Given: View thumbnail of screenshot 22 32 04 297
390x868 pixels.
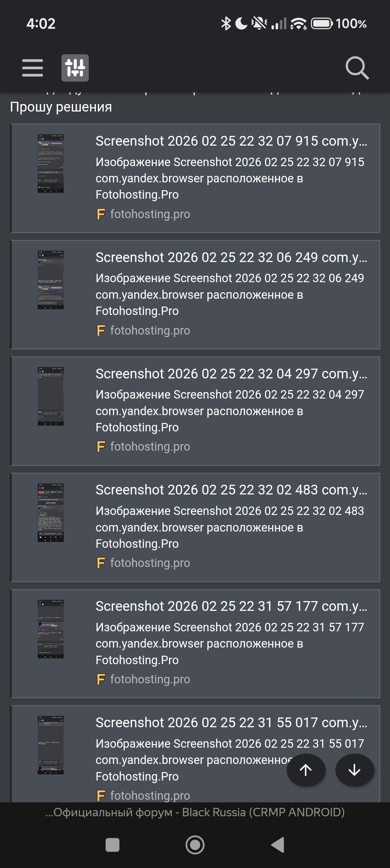Looking at the screenshot, I should [50, 396].
